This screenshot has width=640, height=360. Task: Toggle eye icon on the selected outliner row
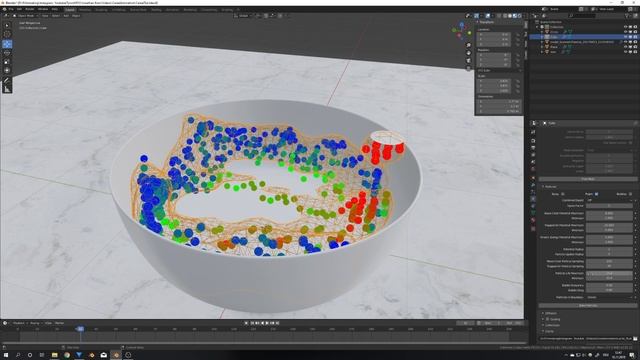point(625,37)
